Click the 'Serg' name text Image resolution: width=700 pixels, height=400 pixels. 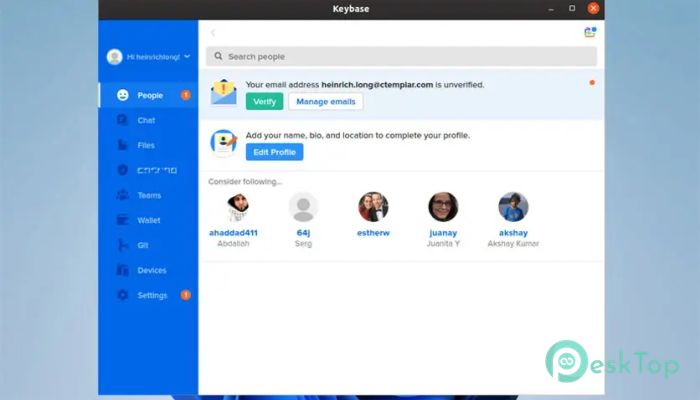pyautogui.click(x=303, y=243)
